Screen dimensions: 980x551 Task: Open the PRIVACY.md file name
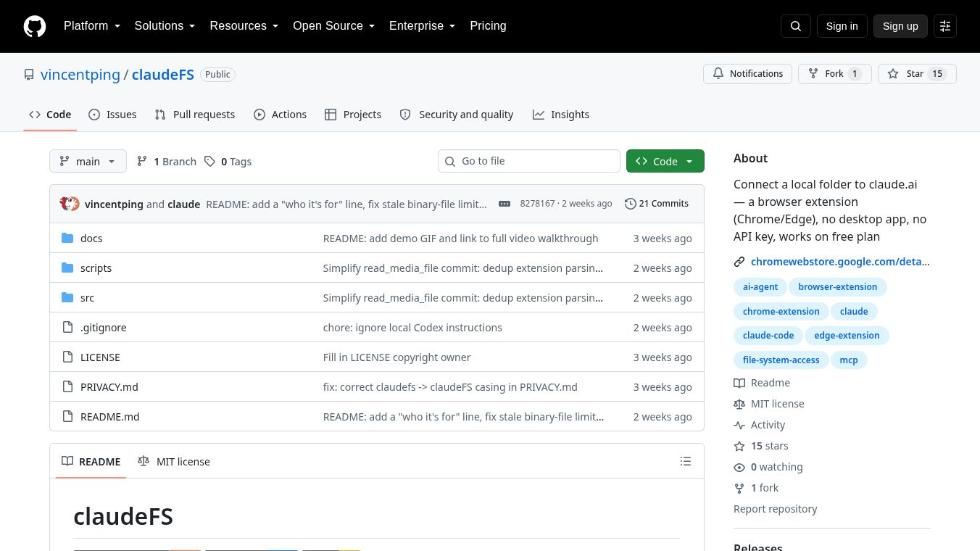tap(109, 387)
